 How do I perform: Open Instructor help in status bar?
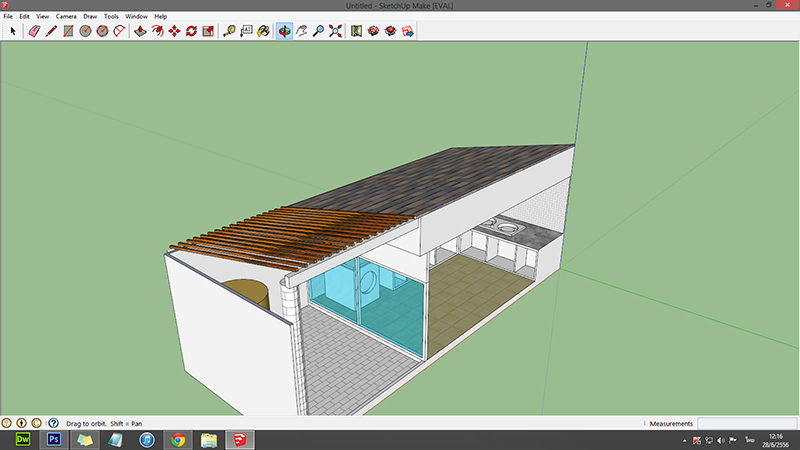pos(52,424)
